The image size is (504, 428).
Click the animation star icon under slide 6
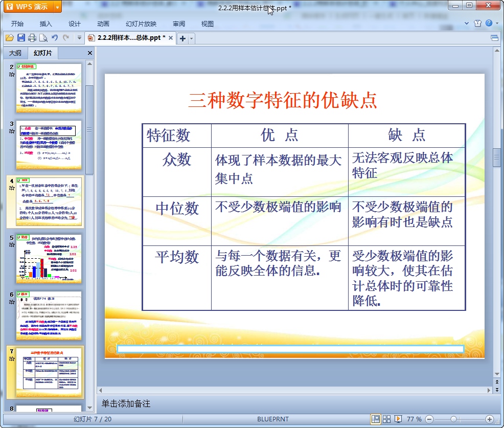click(x=12, y=302)
